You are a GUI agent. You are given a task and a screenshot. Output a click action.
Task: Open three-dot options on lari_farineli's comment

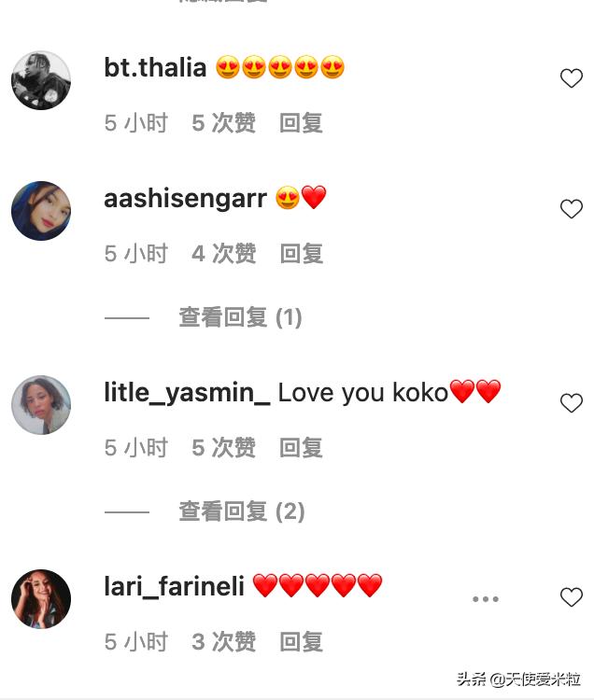[x=486, y=598]
